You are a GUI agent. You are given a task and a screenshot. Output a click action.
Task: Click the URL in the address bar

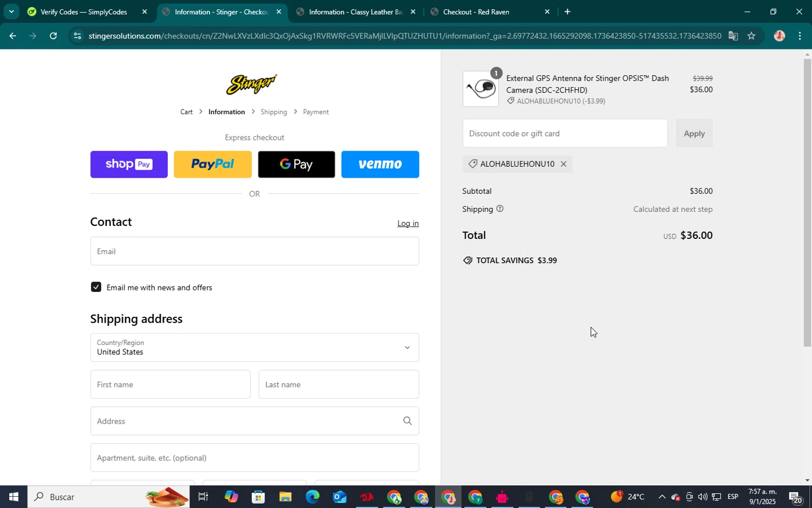404,36
